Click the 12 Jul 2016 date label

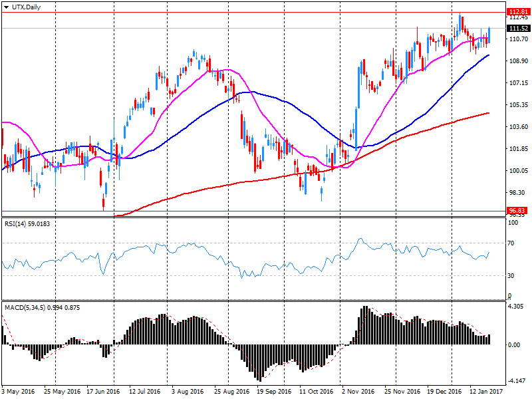pyautogui.click(x=144, y=392)
